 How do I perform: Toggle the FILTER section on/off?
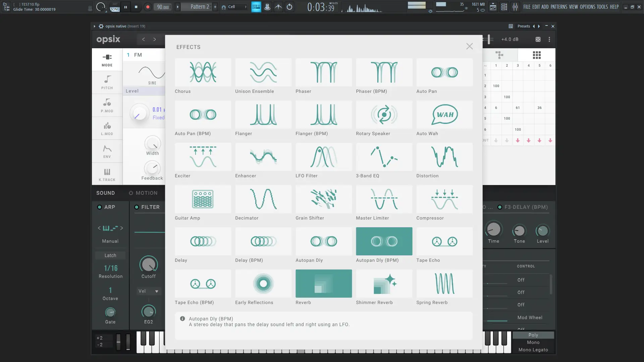pos(137,207)
